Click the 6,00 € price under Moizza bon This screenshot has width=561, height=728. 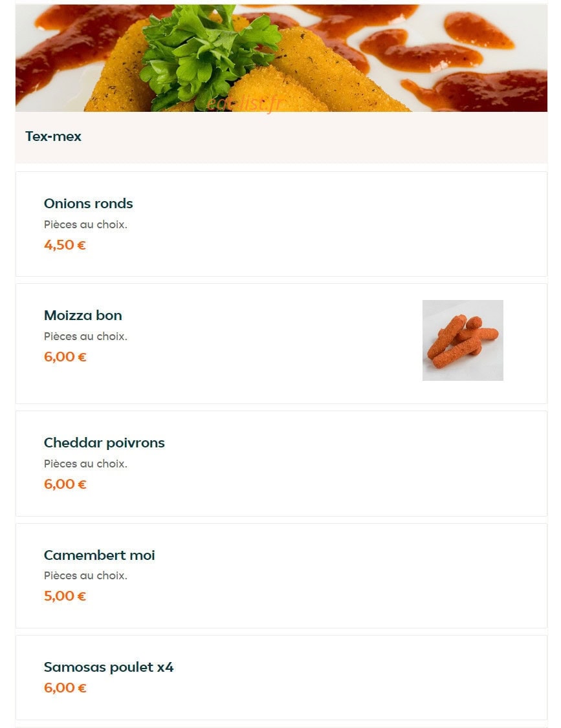click(x=65, y=357)
